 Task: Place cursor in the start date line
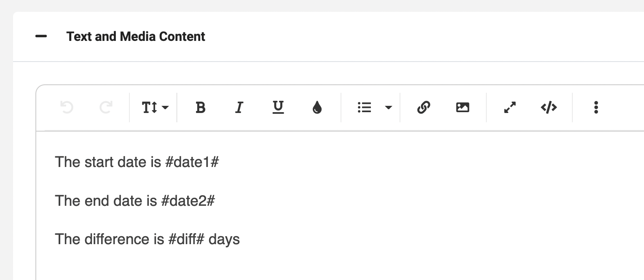137,162
